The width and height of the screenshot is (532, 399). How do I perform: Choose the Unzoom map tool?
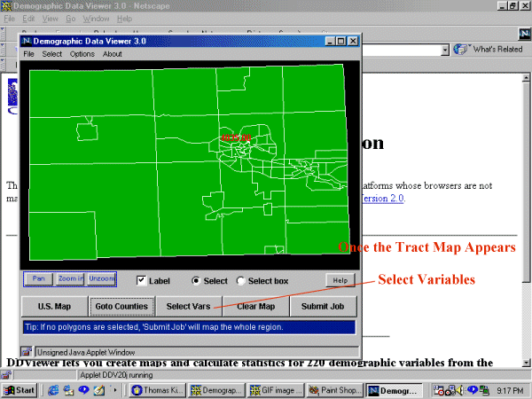coord(100,279)
